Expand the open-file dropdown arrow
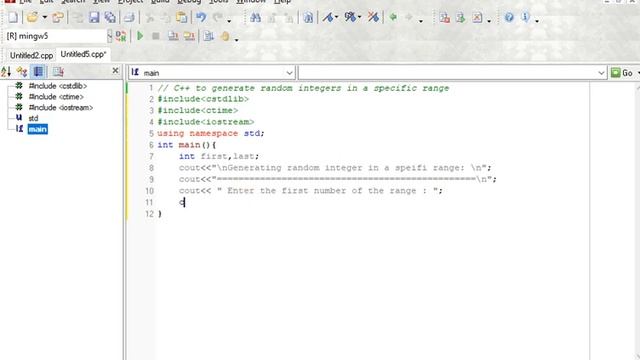This screenshot has height=360, width=640. click(x=44, y=18)
